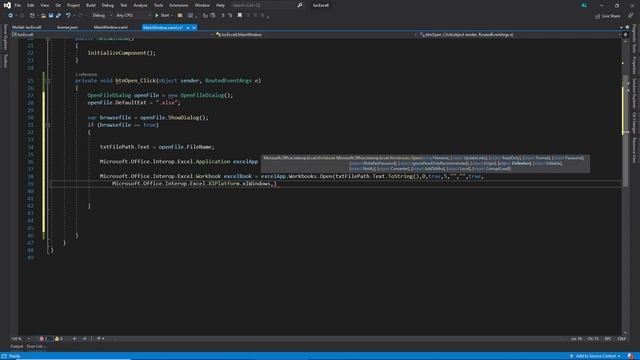Open the Debug configuration dropdown

[101, 16]
